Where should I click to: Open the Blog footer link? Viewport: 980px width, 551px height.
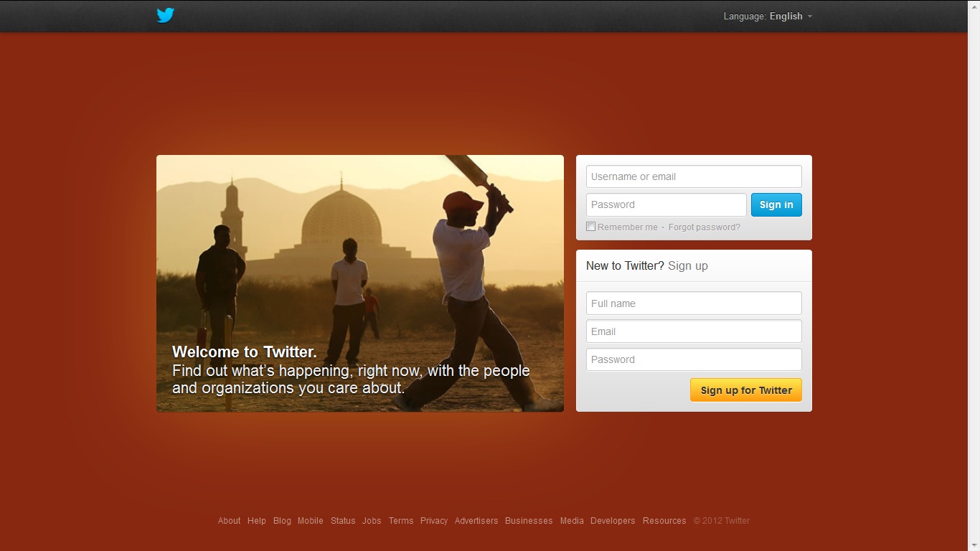(282, 521)
